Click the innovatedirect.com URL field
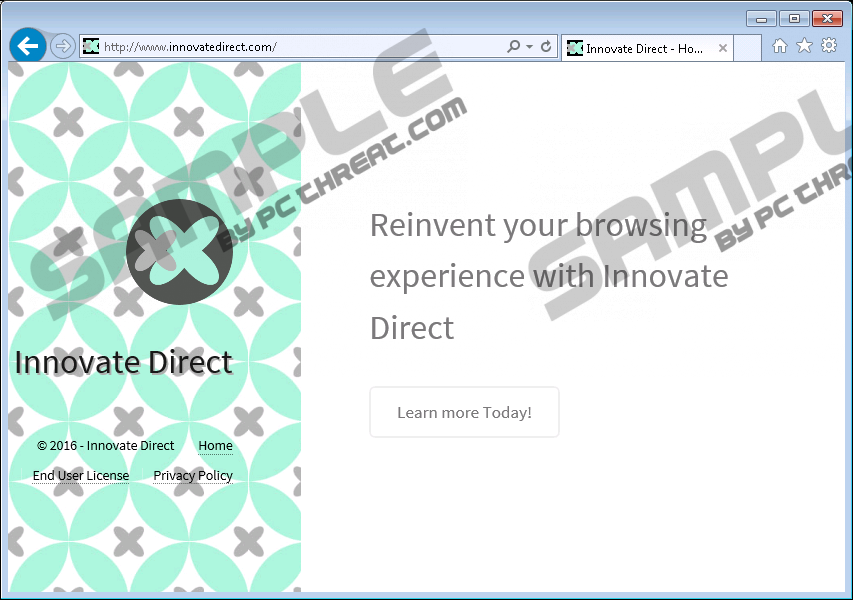The height and width of the screenshot is (600, 853). [x=300, y=46]
